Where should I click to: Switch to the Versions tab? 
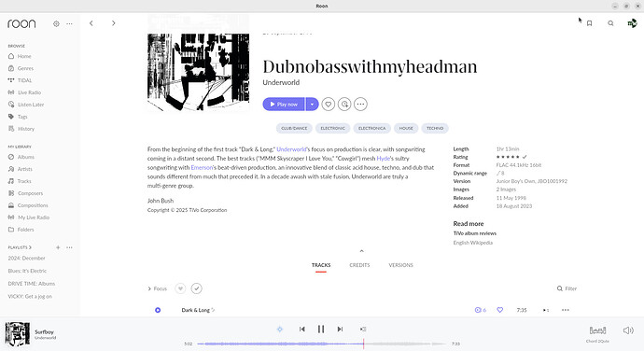click(400, 265)
